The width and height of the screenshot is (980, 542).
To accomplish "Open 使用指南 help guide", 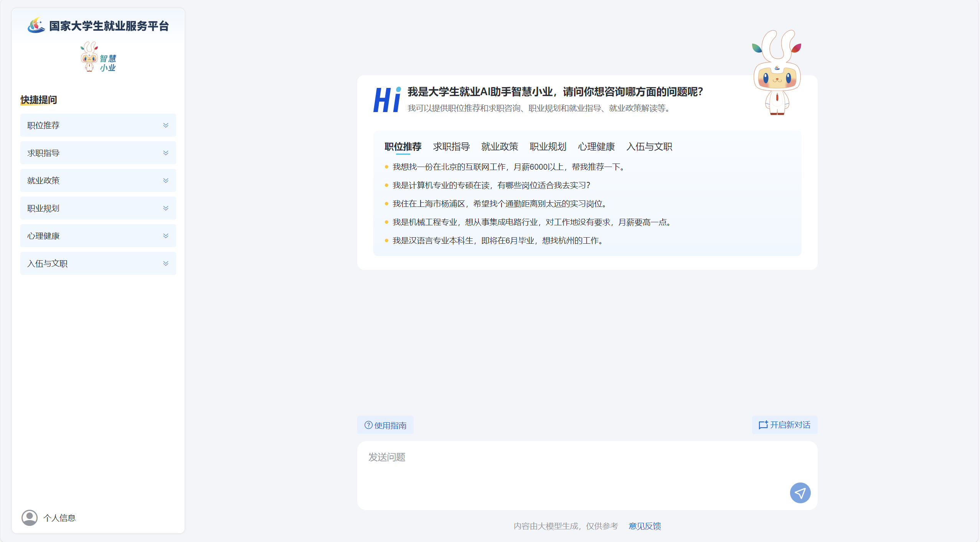I will tap(385, 425).
